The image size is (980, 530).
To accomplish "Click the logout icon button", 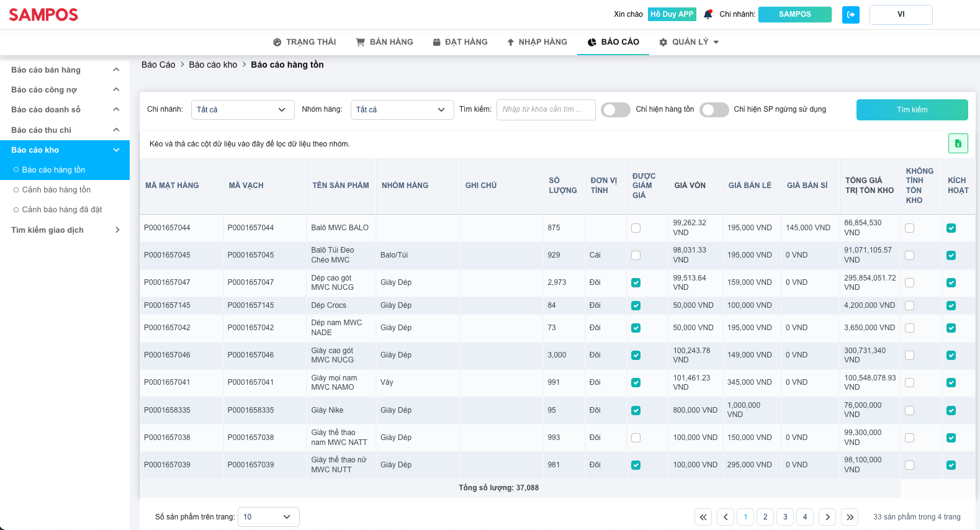I will pyautogui.click(x=850, y=14).
